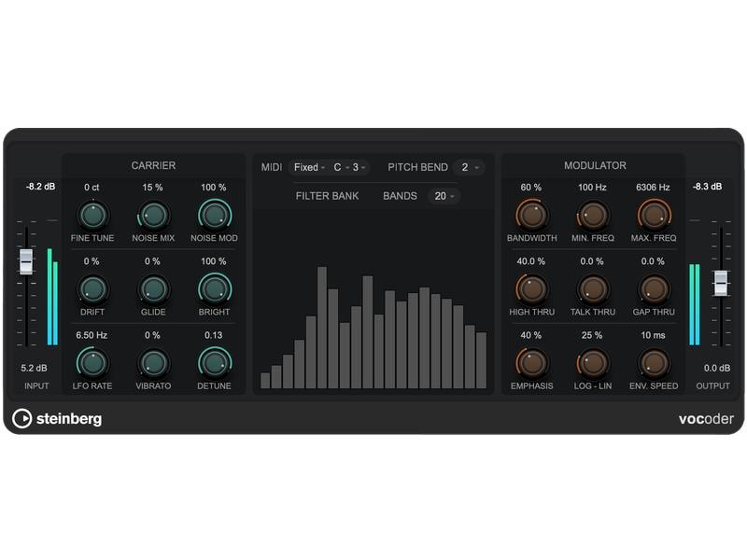This screenshot has width=747, height=560.
Task: Open the note C dropdown
Action: tap(341, 167)
